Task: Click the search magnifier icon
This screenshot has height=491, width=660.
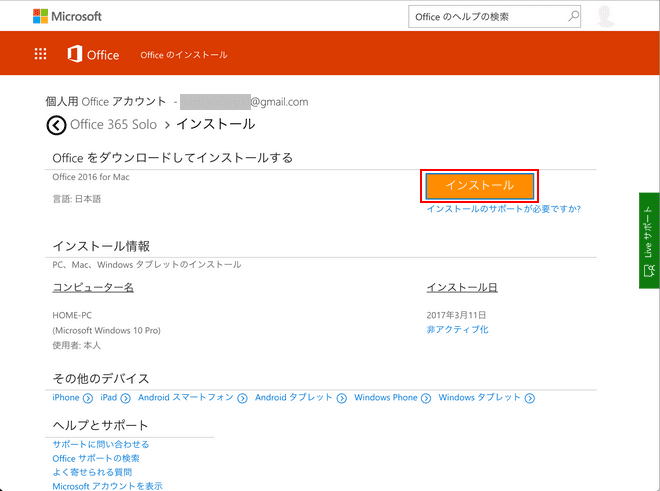Action: [x=573, y=16]
